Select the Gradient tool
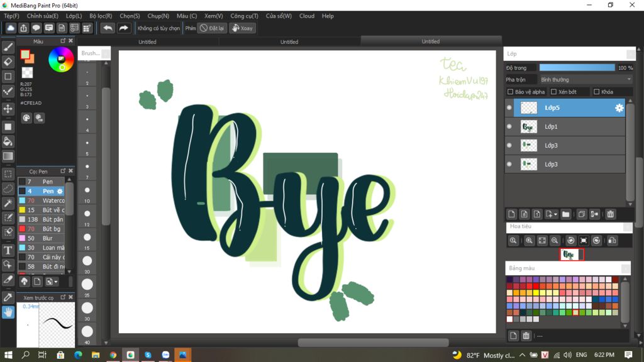 (x=8, y=156)
